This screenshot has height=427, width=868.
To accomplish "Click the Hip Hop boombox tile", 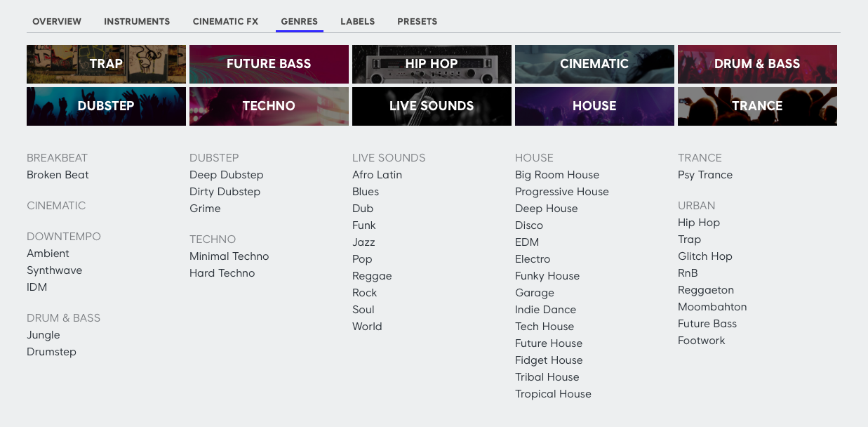I will point(432,64).
